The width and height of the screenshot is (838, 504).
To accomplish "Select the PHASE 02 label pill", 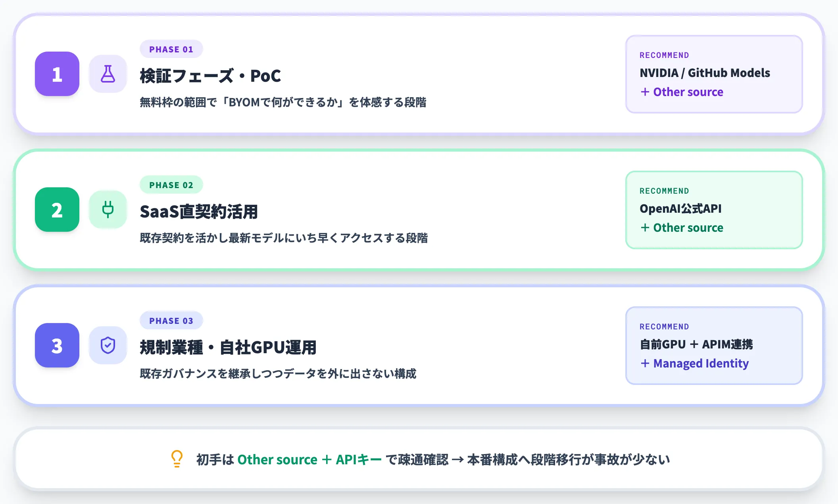I will [171, 185].
